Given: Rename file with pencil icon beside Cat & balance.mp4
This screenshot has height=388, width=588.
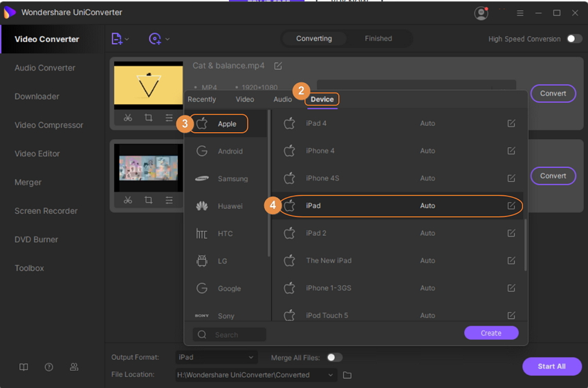Looking at the screenshot, I should [278, 66].
